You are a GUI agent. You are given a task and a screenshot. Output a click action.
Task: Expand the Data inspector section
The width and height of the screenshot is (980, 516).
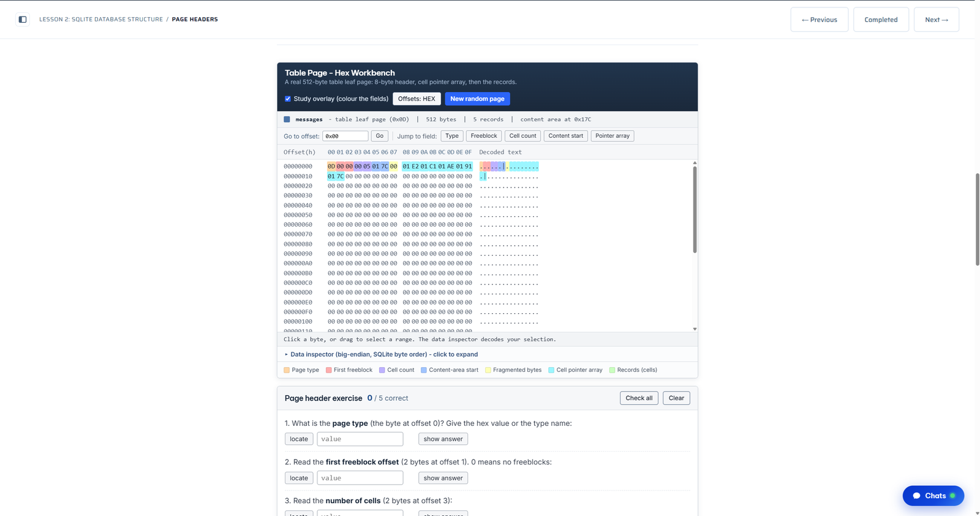[x=381, y=354]
